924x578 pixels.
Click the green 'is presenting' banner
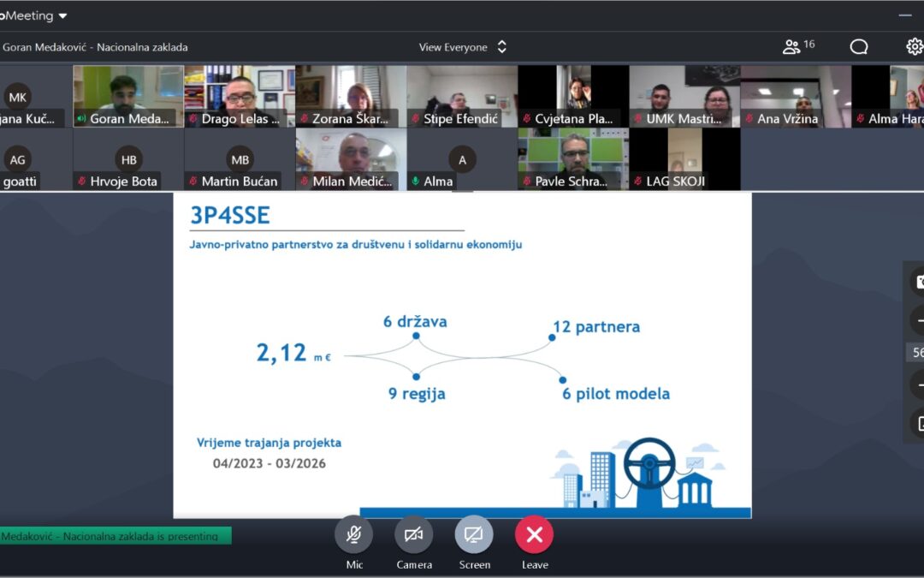click(x=115, y=536)
